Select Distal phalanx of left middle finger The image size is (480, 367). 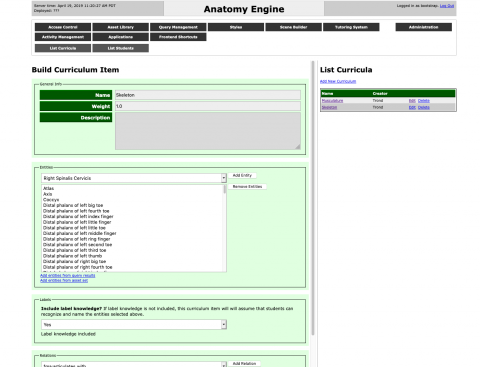pos(80,233)
